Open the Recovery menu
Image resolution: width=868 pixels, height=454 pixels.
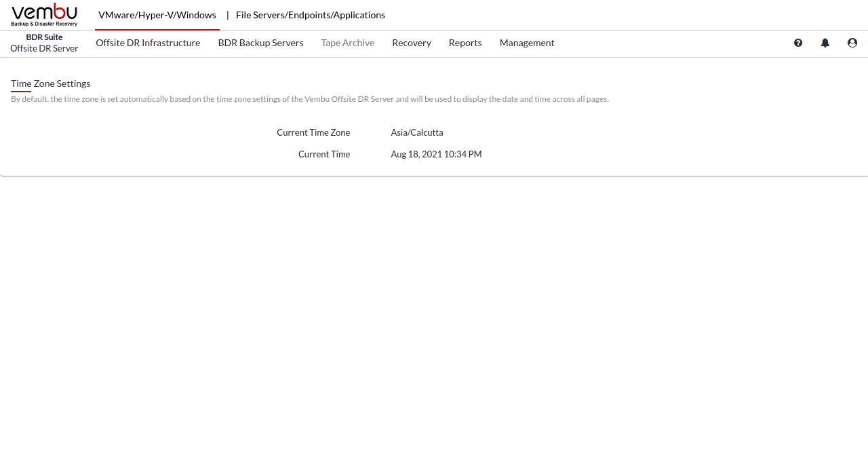(412, 43)
